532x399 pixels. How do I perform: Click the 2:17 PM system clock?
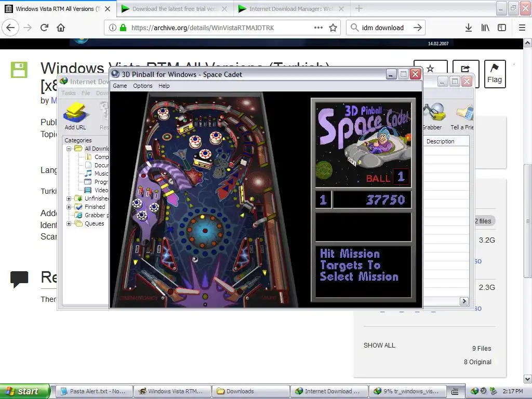tap(513, 391)
